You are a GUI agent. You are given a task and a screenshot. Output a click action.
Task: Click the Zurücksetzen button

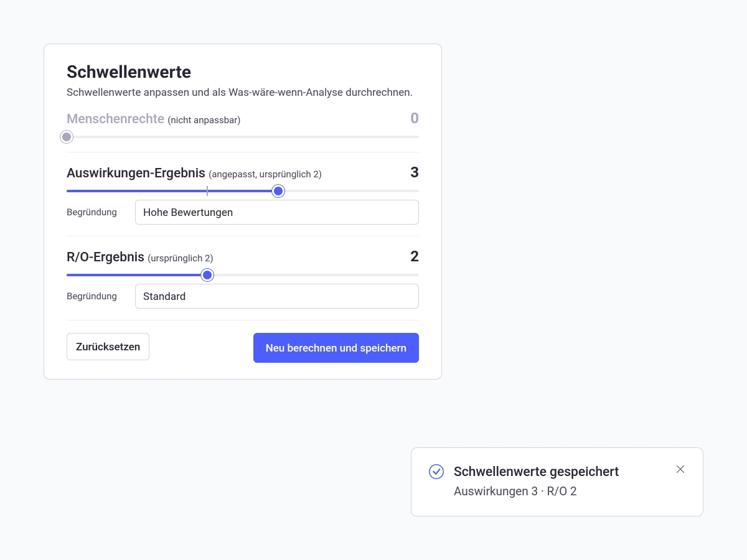[108, 347]
